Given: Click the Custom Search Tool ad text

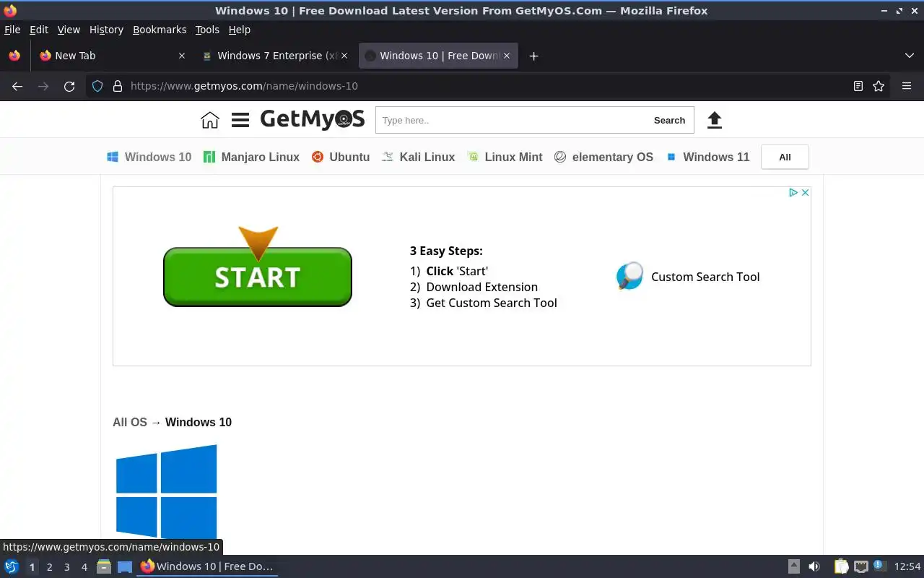Looking at the screenshot, I should (x=705, y=277).
